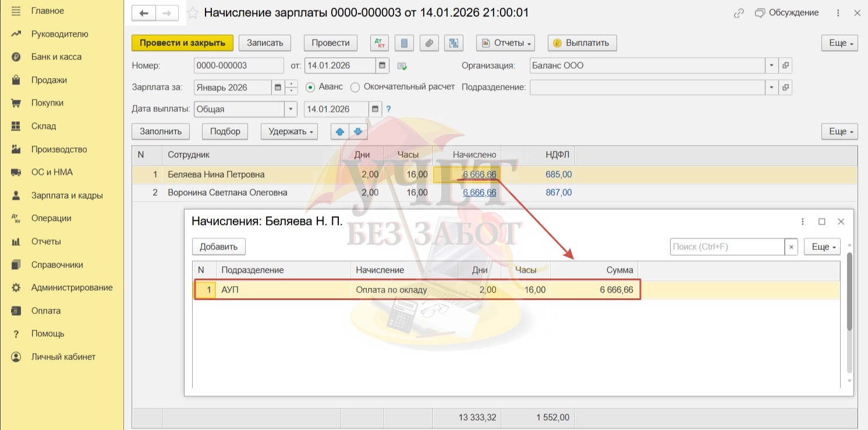Open the document structure icon in toolbar
868x430 pixels.
(453, 43)
